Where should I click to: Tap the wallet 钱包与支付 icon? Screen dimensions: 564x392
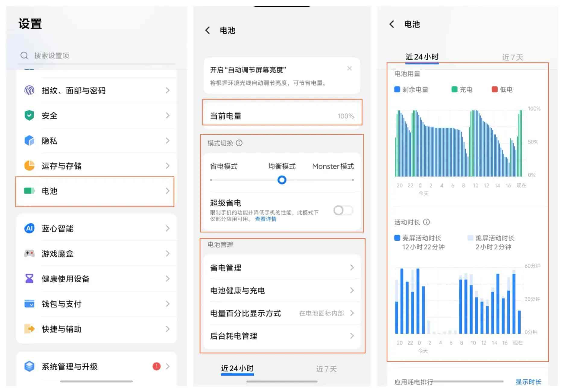[29, 304]
